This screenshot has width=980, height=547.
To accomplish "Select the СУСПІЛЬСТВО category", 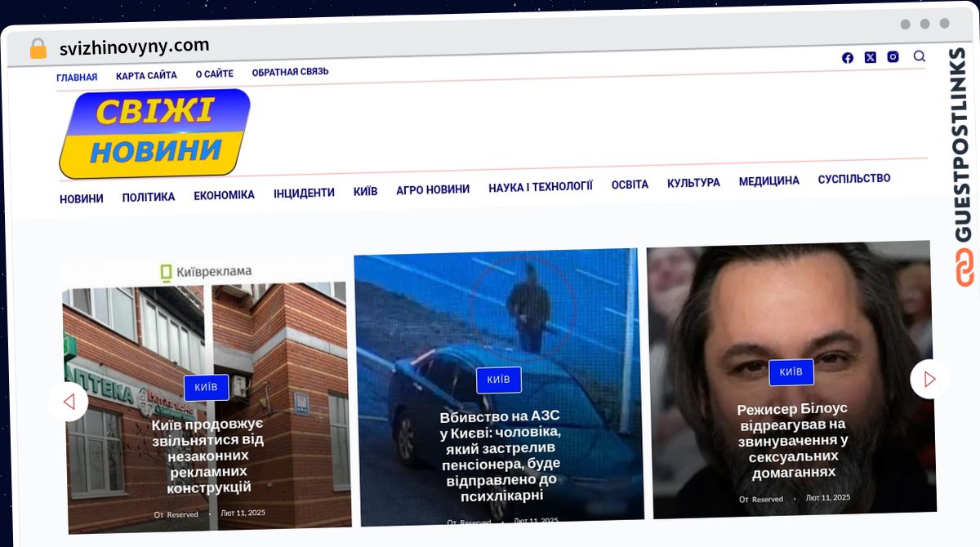I will 854,178.
